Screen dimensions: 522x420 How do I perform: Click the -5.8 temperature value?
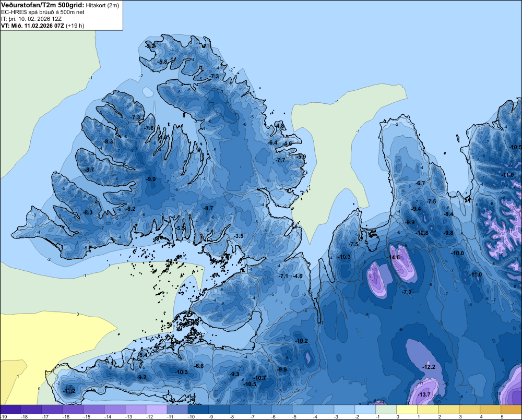[x=162, y=62]
